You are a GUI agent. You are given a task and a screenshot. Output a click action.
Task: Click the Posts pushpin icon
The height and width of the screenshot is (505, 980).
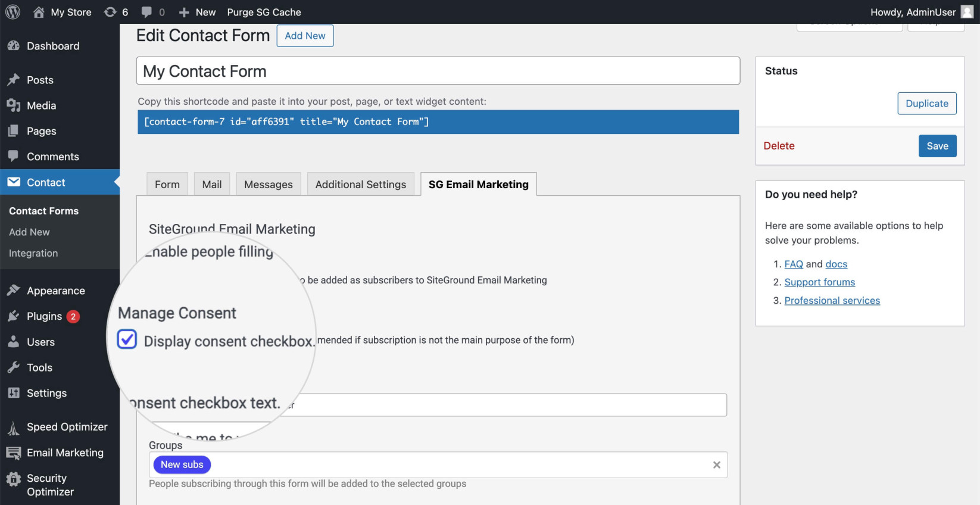(x=13, y=80)
